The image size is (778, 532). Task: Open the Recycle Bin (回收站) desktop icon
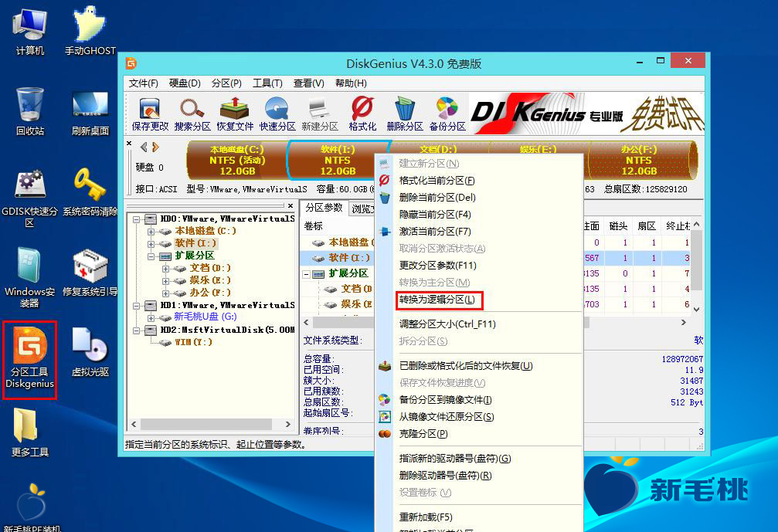30,111
